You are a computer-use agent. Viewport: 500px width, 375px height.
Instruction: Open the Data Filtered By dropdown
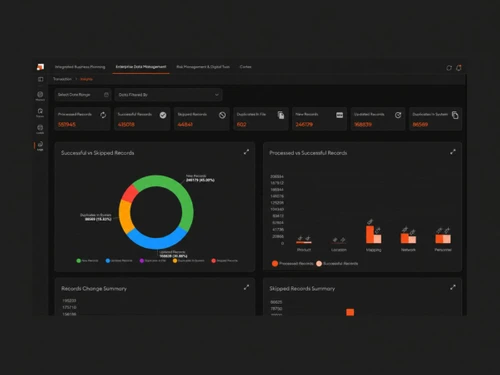pos(168,95)
